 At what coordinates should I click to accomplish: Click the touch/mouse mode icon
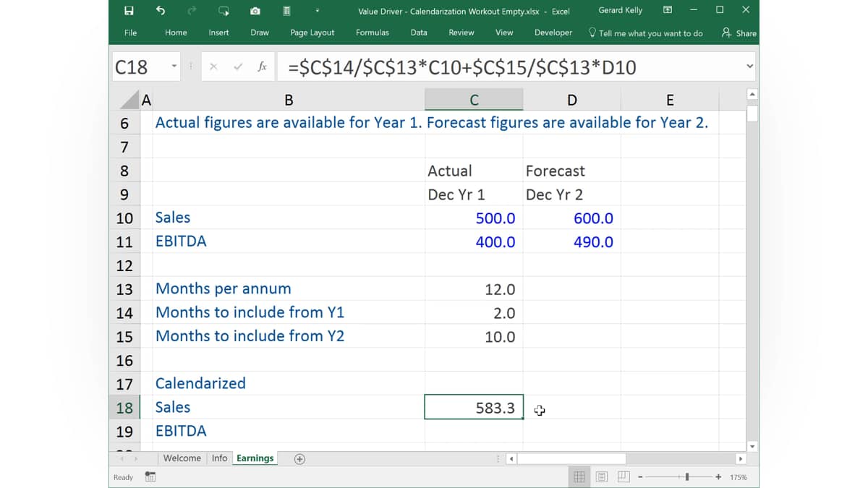point(224,10)
